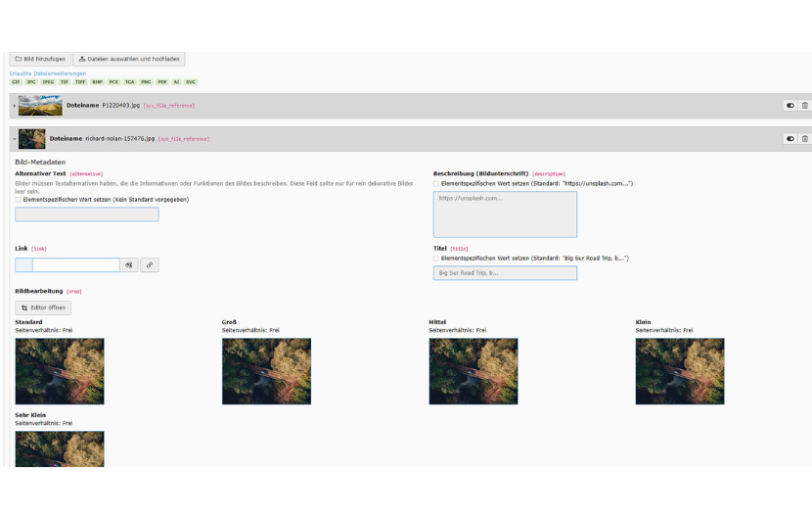Click the Bild hinzufügen button

pos(40,59)
